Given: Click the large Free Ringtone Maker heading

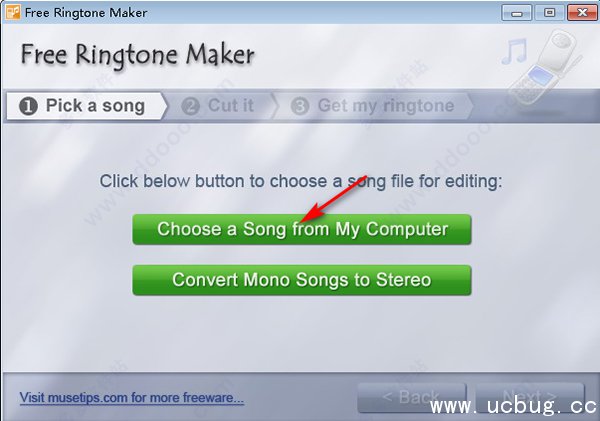Looking at the screenshot, I should (137, 55).
